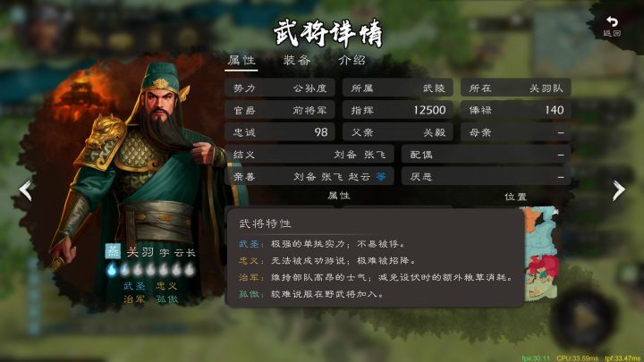Click the 位置 minimap thumbnail
The image size is (644, 362).
pyautogui.click(x=541, y=253)
